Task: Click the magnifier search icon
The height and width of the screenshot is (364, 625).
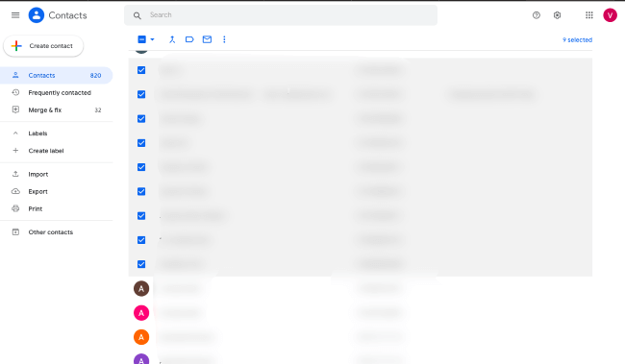Action: [137, 15]
